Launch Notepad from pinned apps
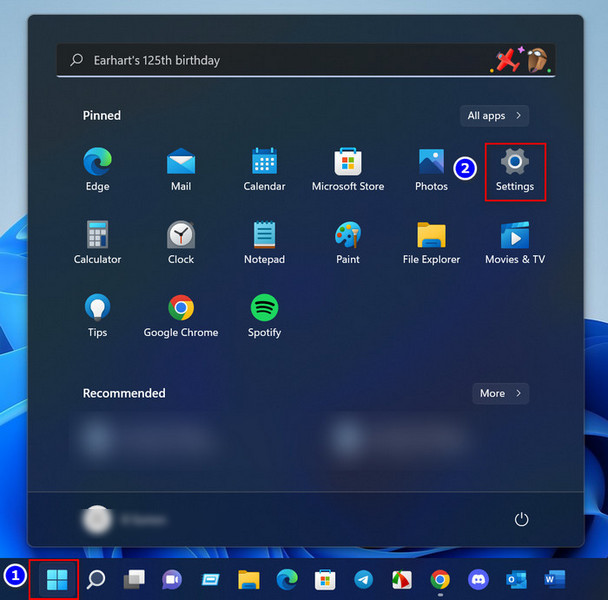The width and height of the screenshot is (608, 600). [x=264, y=242]
